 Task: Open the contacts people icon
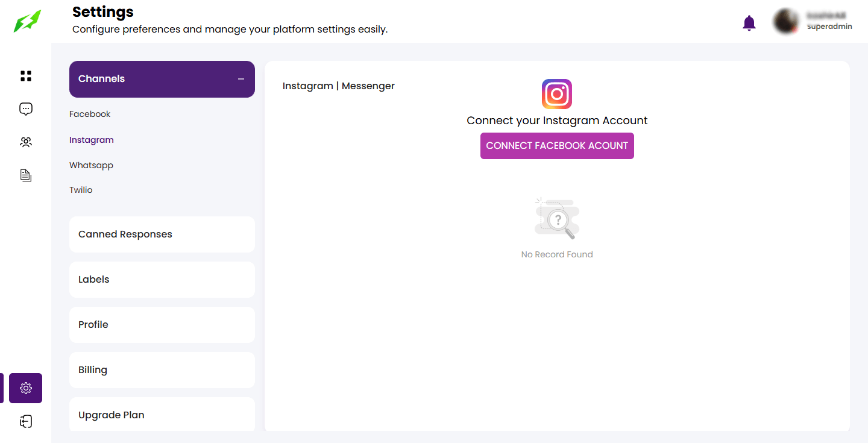click(26, 142)
